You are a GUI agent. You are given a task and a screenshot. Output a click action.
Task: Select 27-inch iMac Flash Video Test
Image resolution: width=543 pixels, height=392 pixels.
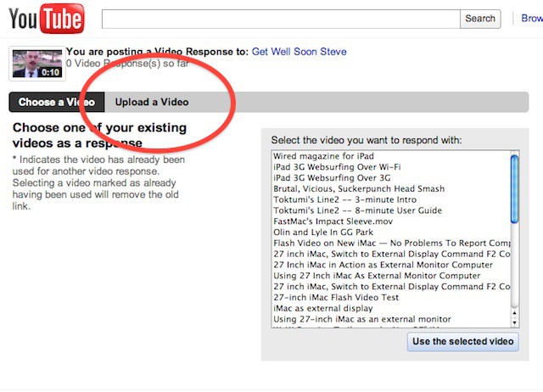(x=390, y=298)
